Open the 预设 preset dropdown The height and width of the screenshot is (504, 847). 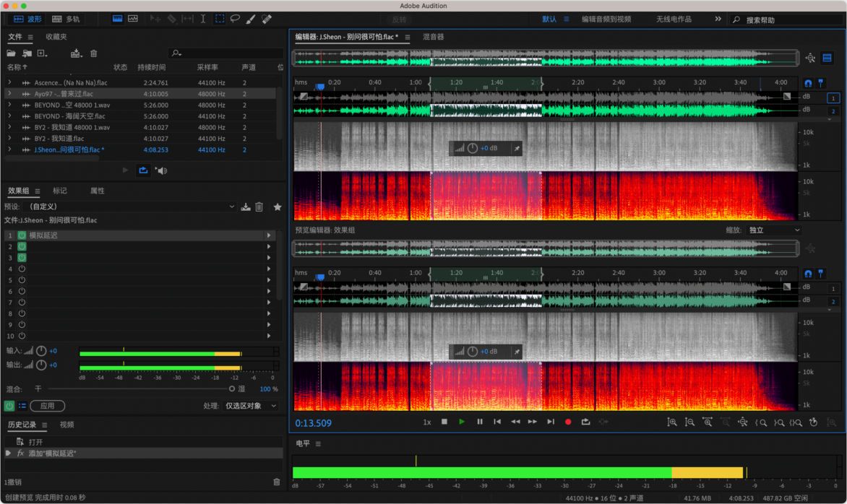coord(132,207)
